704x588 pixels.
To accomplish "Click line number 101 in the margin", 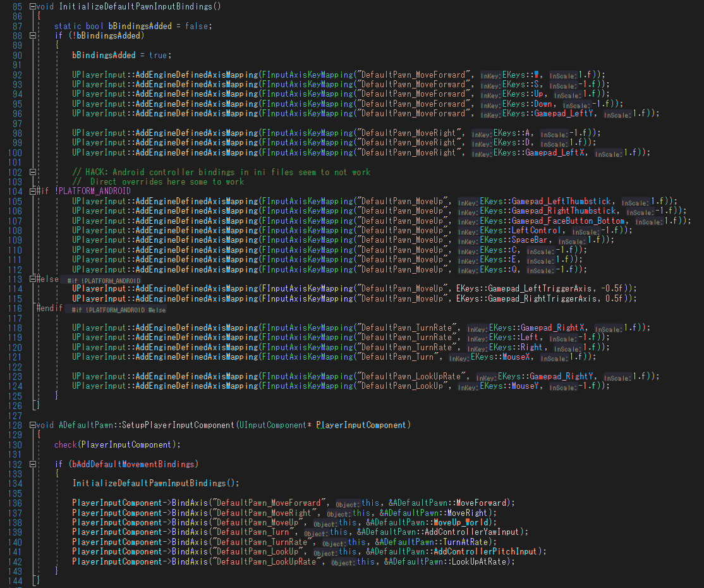I will point(15,162).
